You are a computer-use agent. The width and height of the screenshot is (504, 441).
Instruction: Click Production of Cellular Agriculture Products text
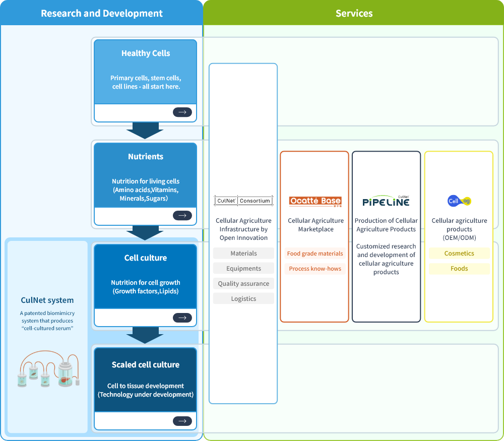(386, 225)
